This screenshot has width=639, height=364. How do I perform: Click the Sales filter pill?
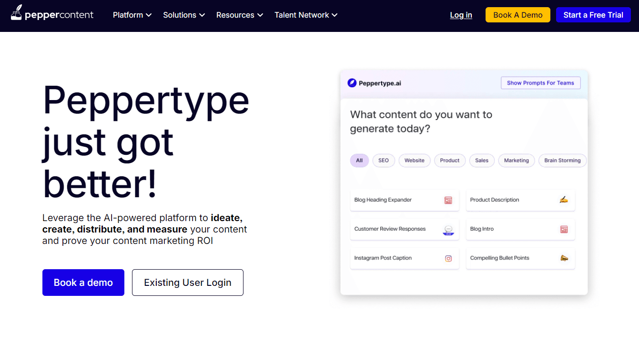click(x=482, y=161)
